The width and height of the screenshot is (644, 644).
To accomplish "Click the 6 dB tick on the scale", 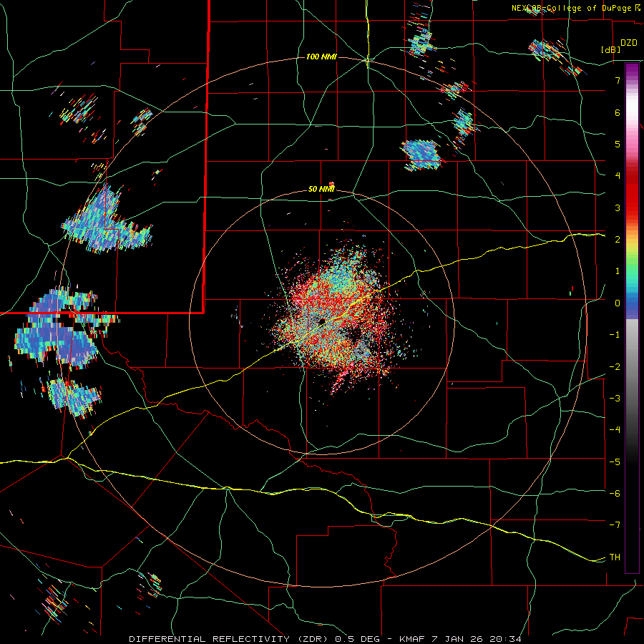I will click(618, 112).
